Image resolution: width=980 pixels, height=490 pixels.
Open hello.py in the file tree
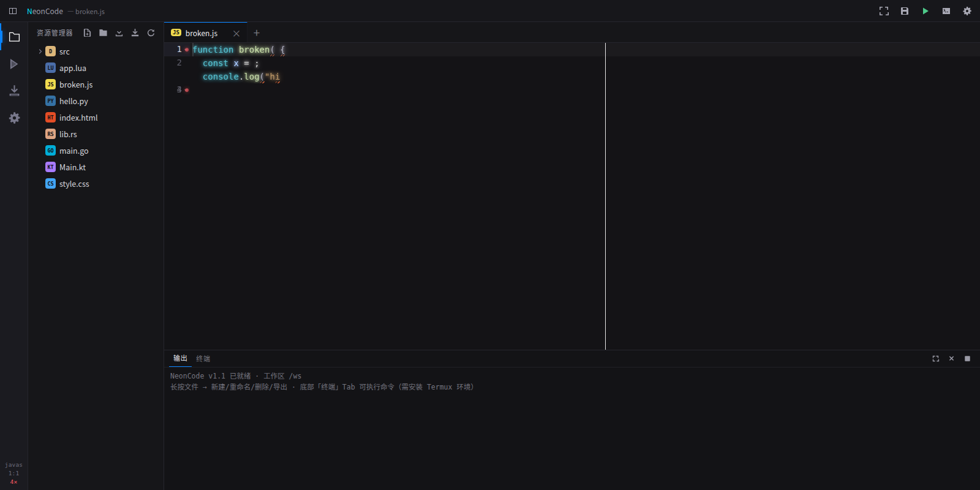[x=96, y=101]
